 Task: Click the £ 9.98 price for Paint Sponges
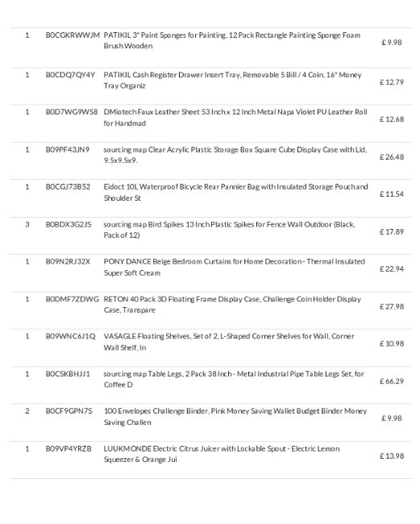[x=392, y=43]
